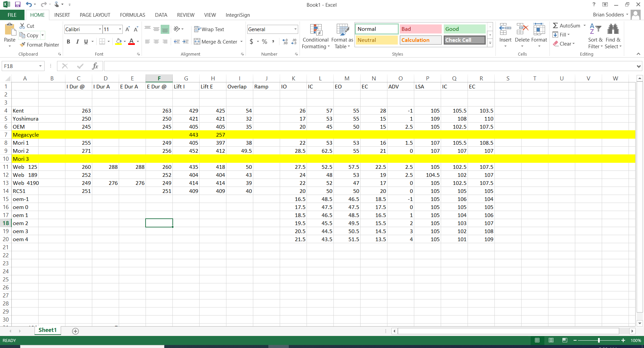Toggle Italic formatting
Viewport: 644px width, 348px height.
pyautogui.click(x=77, y=42)
